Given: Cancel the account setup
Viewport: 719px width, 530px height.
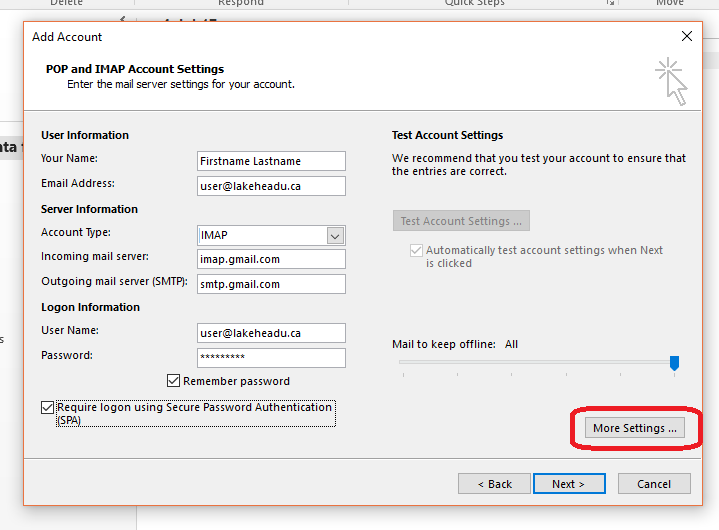Looking at the screenshot, I should tap(653, 484).
